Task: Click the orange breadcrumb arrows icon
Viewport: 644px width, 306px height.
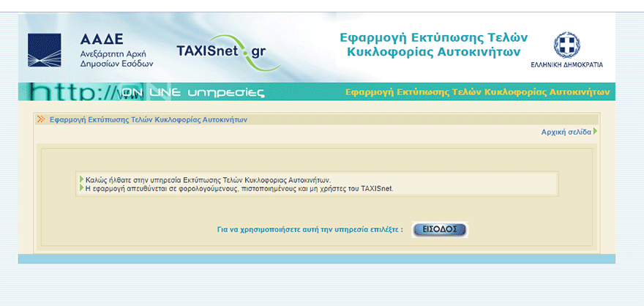Action: 41,119
